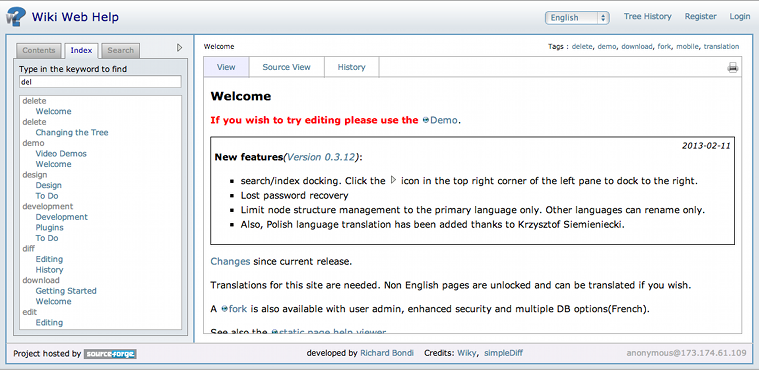Click the 'Wiki Web Help' title text
The height and width of the screenshot is (370, 759).
(x=75, y=17)
